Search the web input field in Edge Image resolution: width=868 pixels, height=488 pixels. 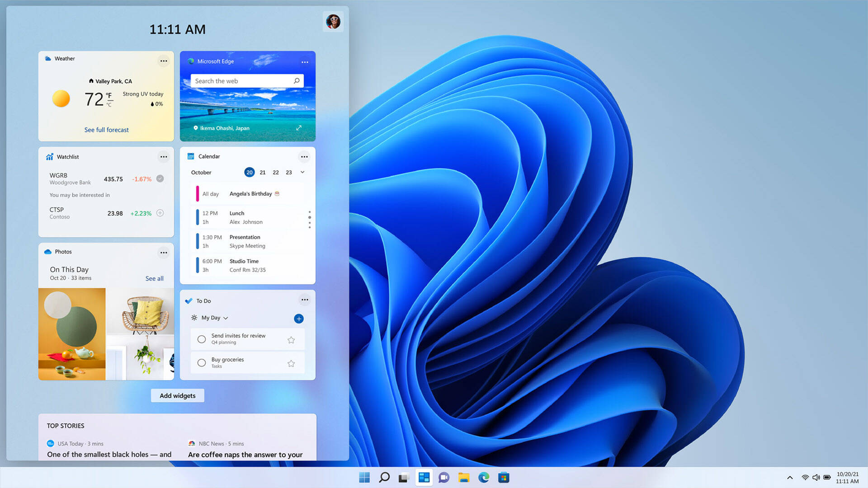(x=247, y=80)
